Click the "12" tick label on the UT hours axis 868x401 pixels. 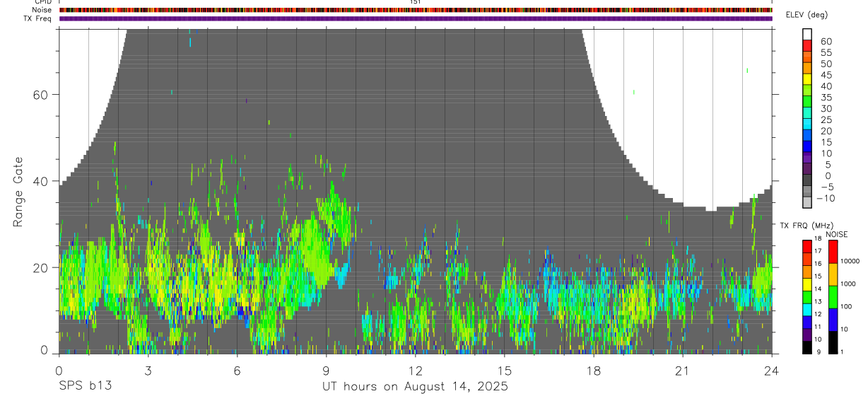[x=415, y=370]
